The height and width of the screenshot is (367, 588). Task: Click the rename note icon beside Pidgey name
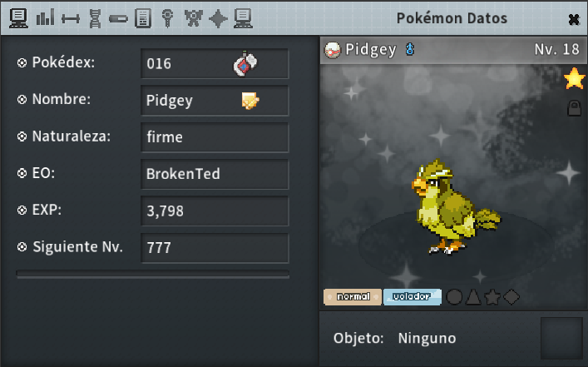click(250, 101)
